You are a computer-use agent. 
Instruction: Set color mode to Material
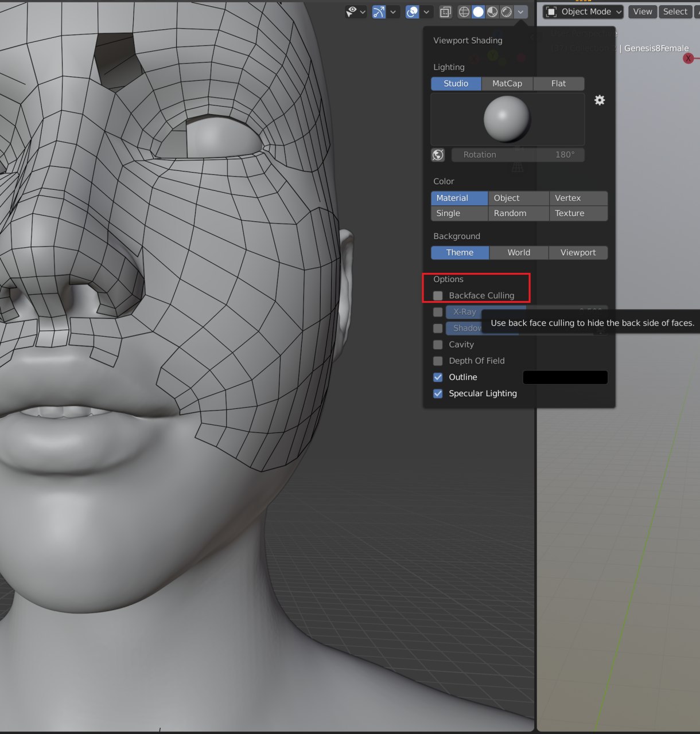coord(459,198)
